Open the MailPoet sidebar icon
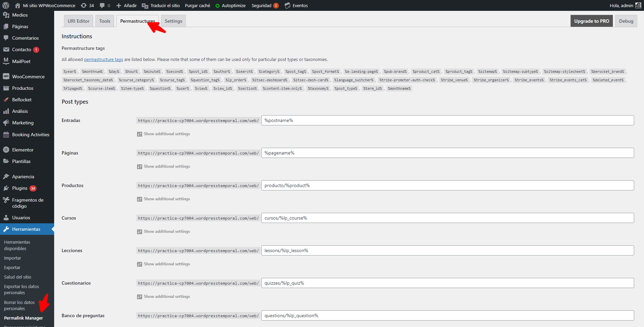Image resolution: width=644 pixels, height=327 pixels. click(6, 61)
